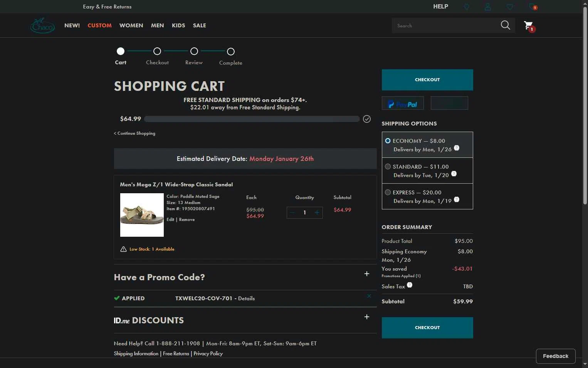Click the HELP link in top bar
Screen dimensions: 588x368
(440, 7)
